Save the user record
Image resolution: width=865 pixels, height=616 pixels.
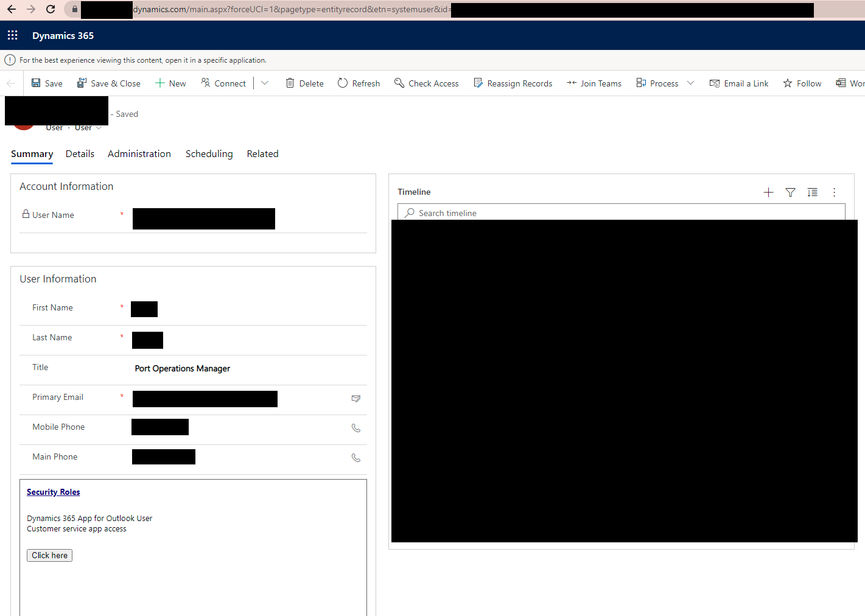click(x=46, y=83)
